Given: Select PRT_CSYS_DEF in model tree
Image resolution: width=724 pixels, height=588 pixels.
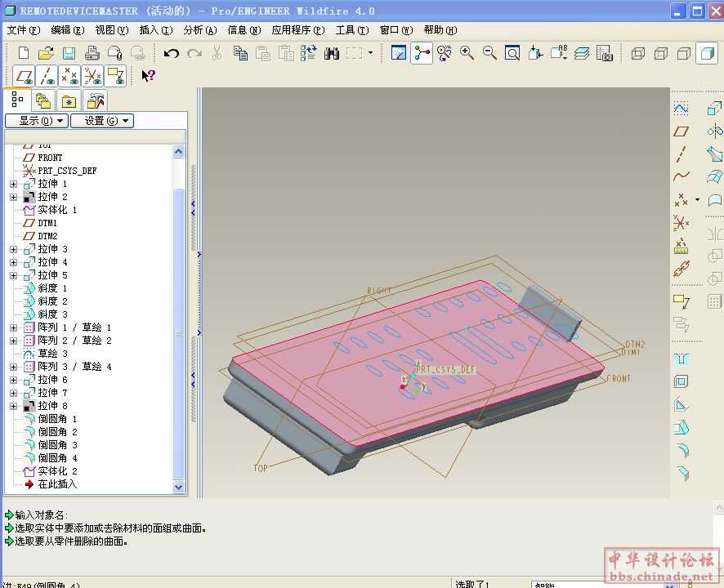Looking at the screenshot, I should (x=60, y=171).
